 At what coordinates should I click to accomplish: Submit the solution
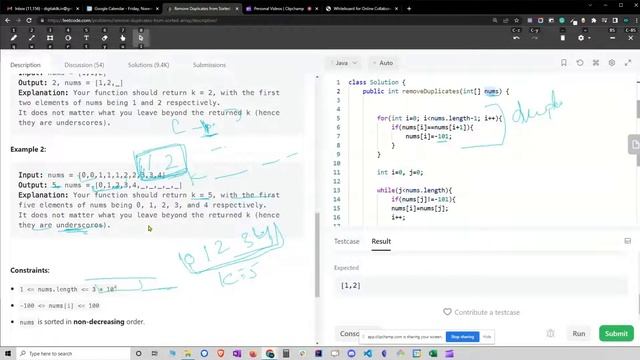[x=616, y=333]
